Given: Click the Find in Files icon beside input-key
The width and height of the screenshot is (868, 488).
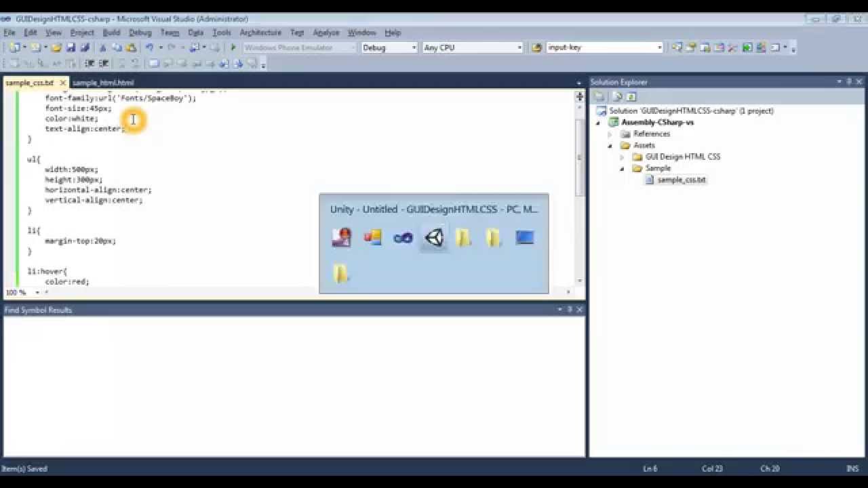Looking at the screenshot, I should click(537, 47).
